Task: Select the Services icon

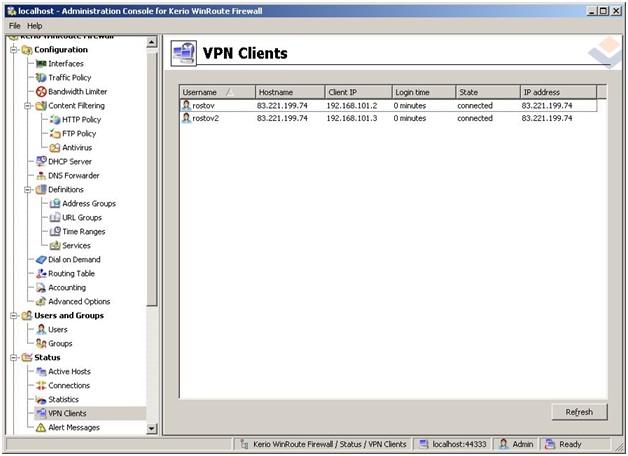Action: [55, 245]
